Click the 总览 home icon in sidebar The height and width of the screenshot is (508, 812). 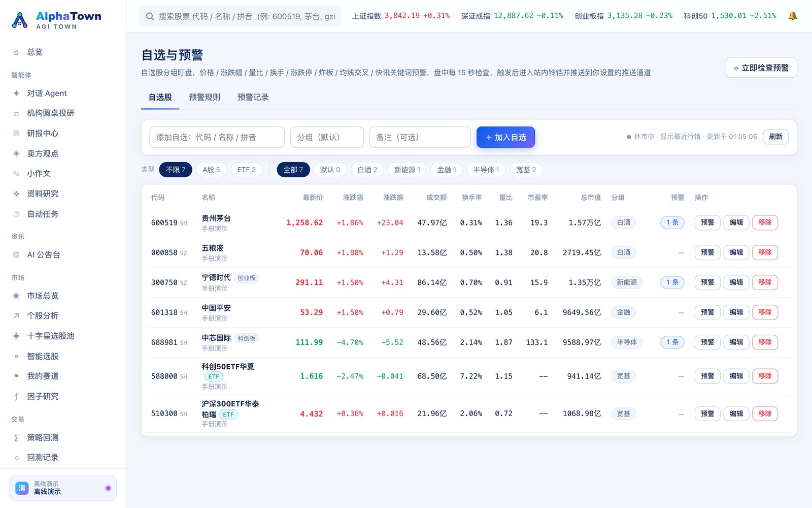16,52
